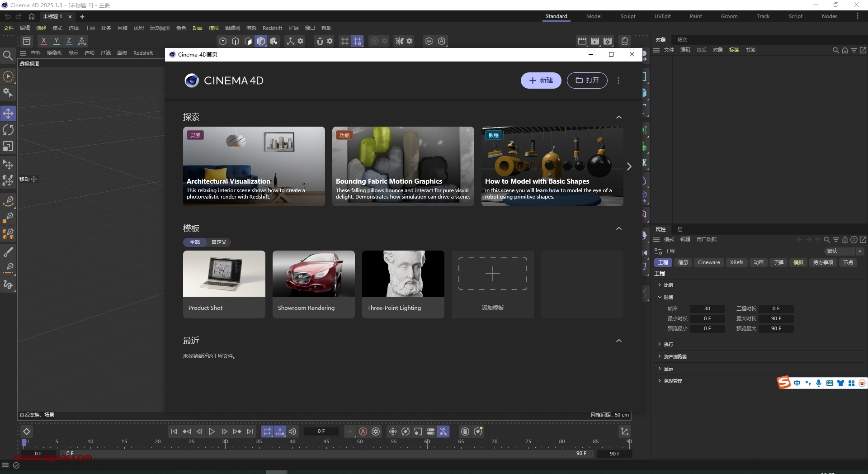Show next explore cards arrow
Screen dimensions: 868x474
pos(629,166)
